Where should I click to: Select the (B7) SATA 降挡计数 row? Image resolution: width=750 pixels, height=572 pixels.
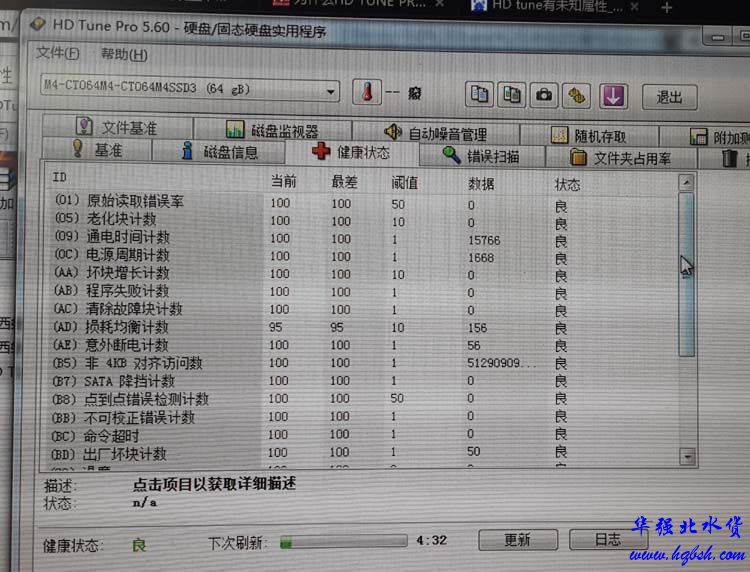(364, 381)
